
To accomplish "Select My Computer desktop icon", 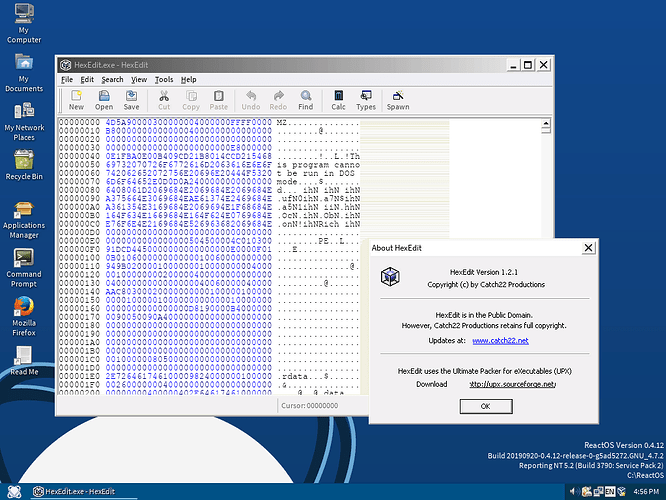I will pos(24,23).
